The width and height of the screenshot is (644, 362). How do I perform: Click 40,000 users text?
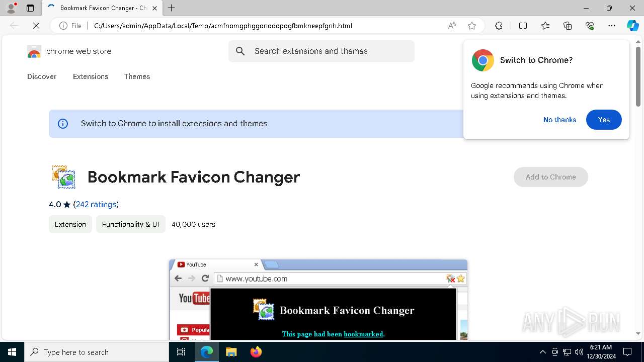pos(193,224)
